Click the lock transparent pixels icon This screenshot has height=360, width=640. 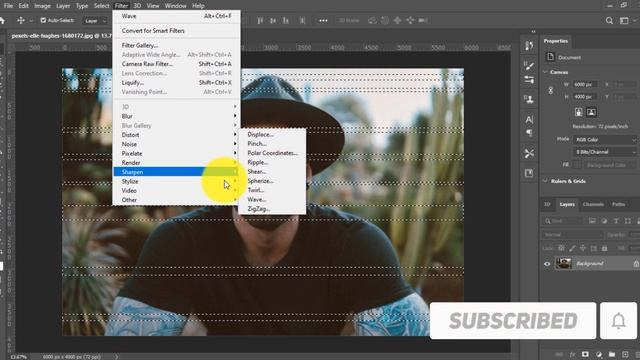point(561,248)
